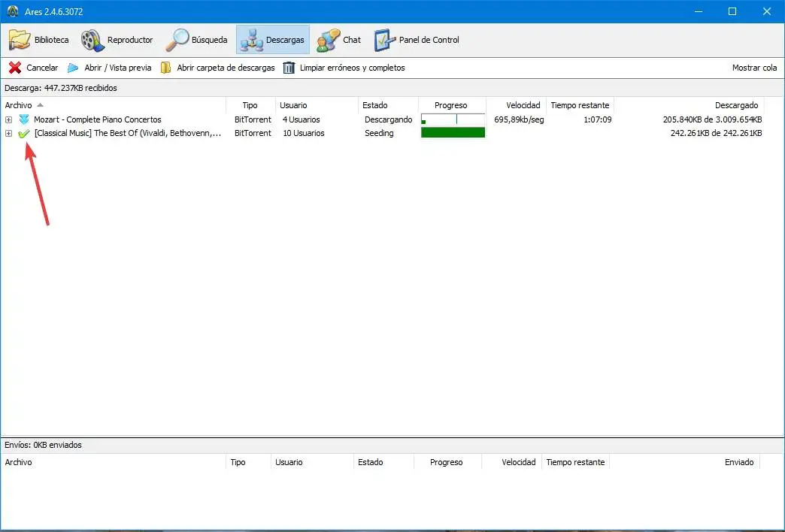Click the Tipo column header in downloads
785x532 pixels.
(250, 105)
